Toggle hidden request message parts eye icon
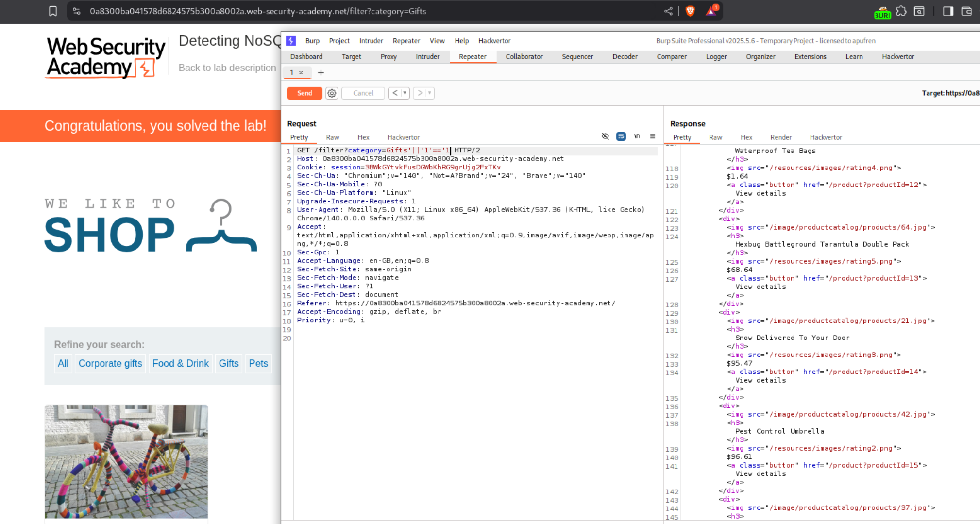The width and height of the screenshot is (980, 524). tap(605, 136)
